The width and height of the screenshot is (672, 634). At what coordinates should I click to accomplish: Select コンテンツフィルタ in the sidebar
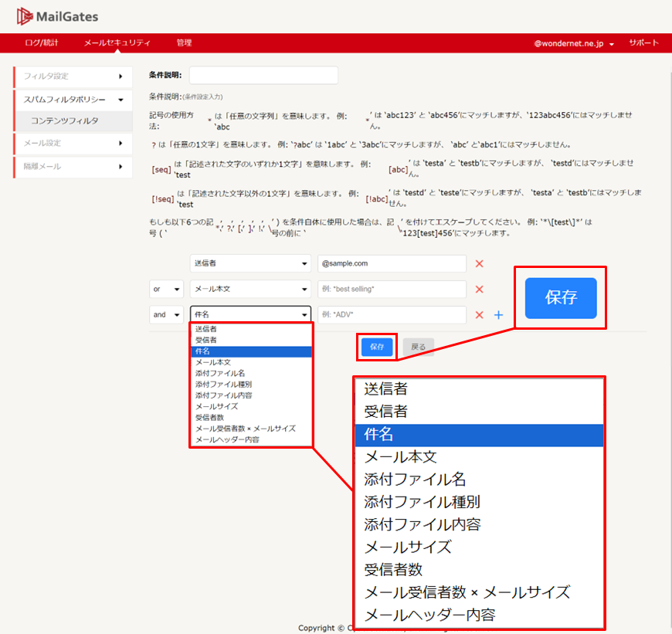click(x=73, y=121)
